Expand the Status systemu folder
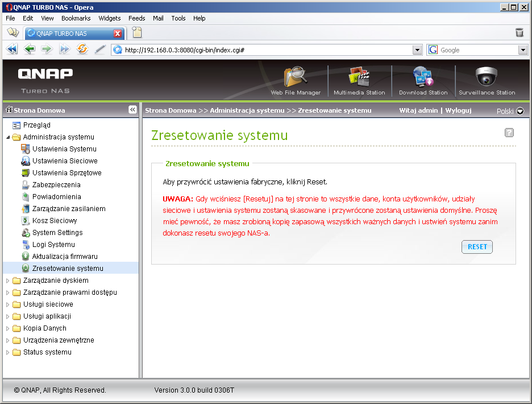Screen dimensions: 532x404 (8, 352)
